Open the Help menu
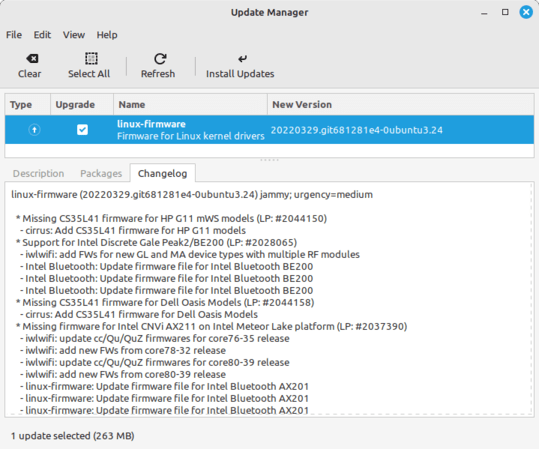The image size is (539, 449). [x=107, y=35]
